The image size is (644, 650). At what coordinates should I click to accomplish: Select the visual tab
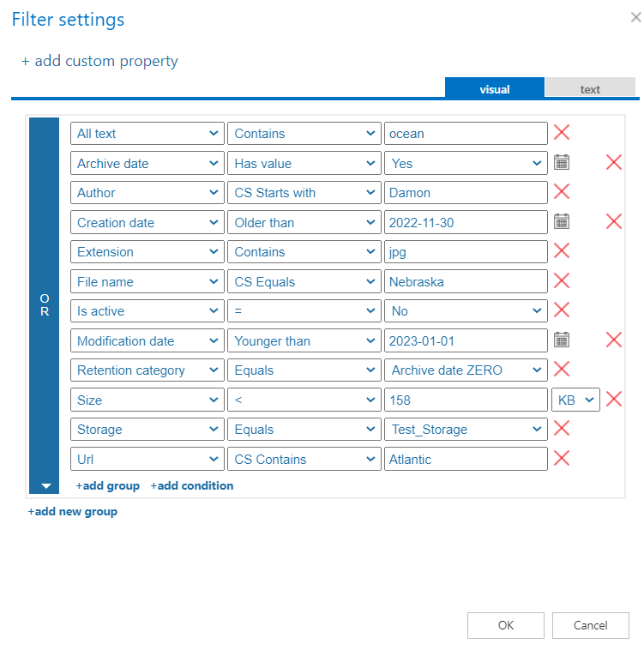click(x=494, y=89)
